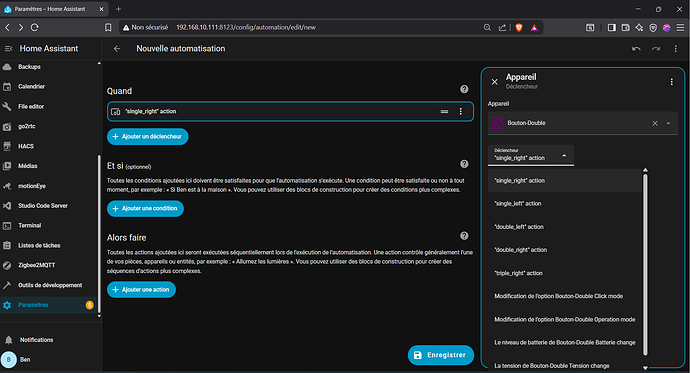690x373 pixels.
Task: Open Paramètres in the sidebar
Action: (49, 305)
